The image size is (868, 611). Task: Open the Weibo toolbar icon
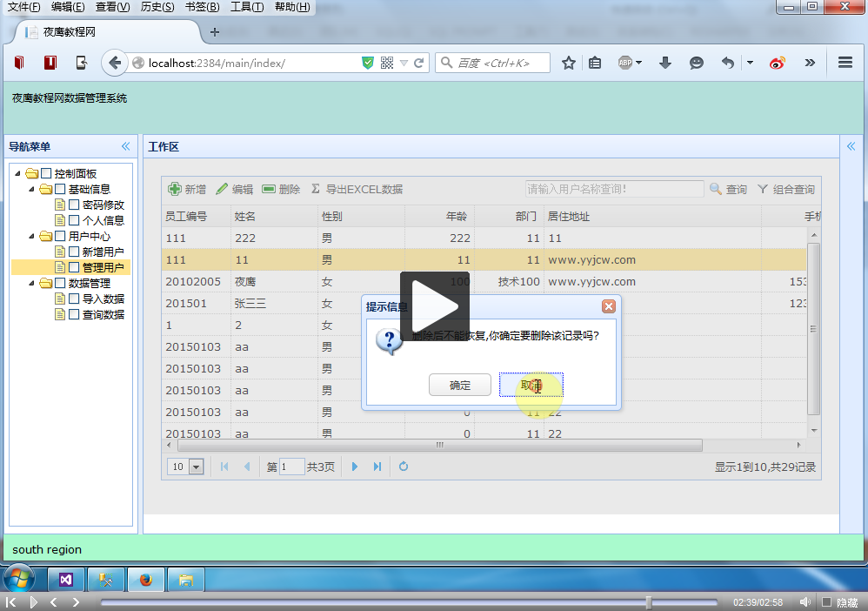778,63
